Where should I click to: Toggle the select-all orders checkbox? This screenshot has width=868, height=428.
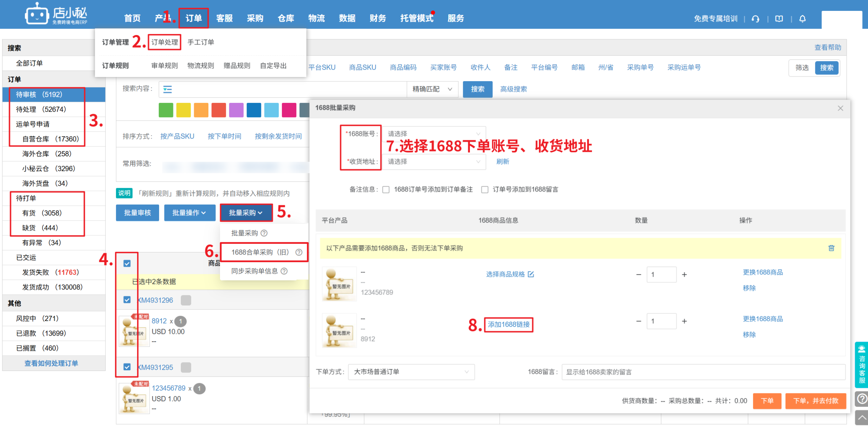pos(127,264)
